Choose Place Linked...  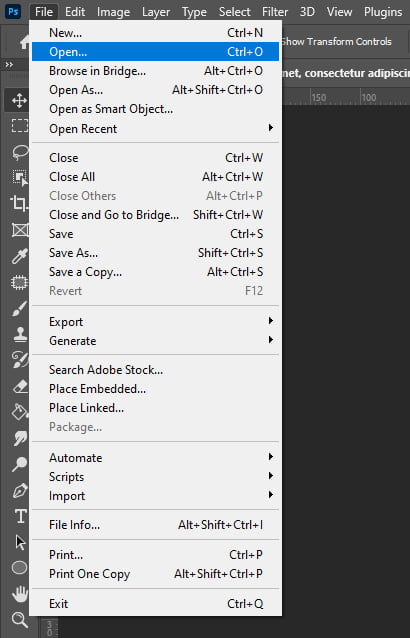(155, 408)
